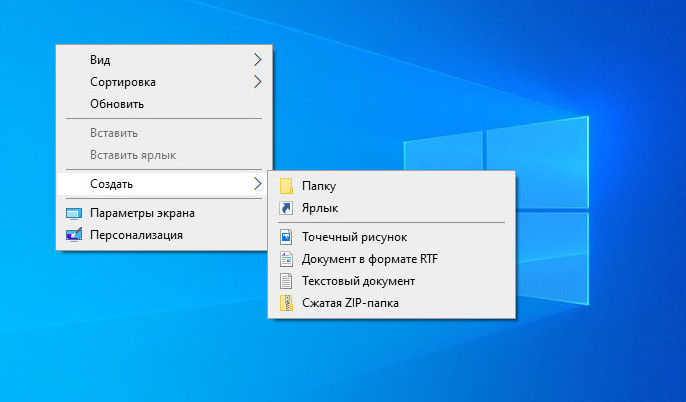Select the greyed Вставить entry

pyautogui.click(x=162, y=133)
